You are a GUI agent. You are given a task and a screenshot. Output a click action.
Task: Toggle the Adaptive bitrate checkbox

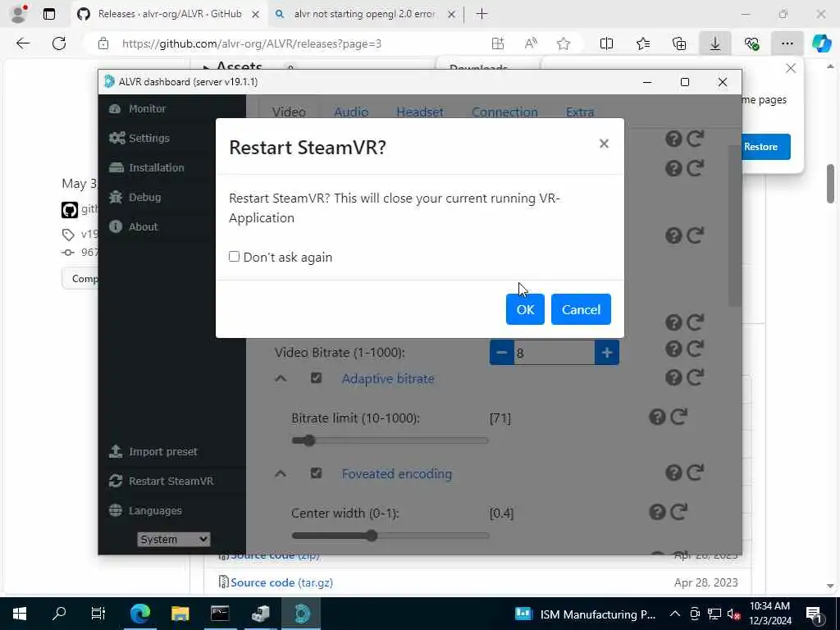[316, 378]
